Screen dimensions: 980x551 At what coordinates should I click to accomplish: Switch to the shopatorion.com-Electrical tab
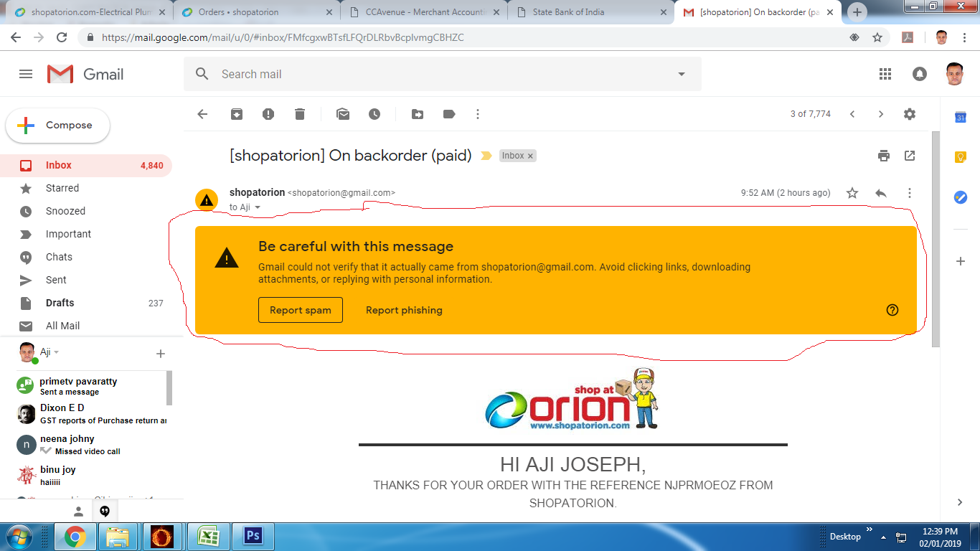[88, 12]
